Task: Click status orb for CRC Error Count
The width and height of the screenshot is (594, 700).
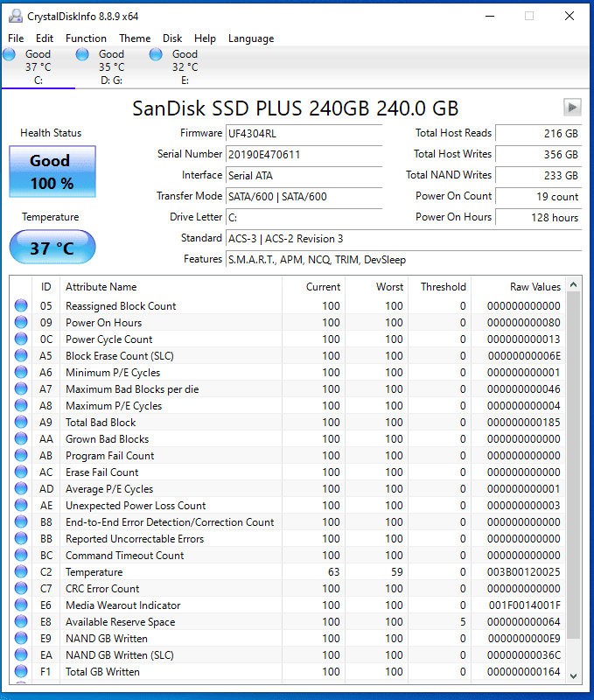Action: [x=21, y=589]
